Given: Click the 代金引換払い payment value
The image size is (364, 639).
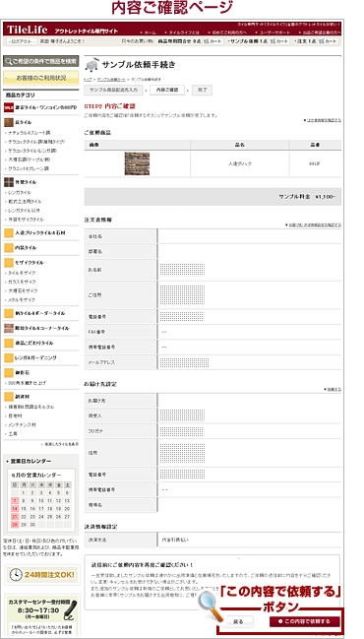Looking at the screenshot, I should 175,540.
